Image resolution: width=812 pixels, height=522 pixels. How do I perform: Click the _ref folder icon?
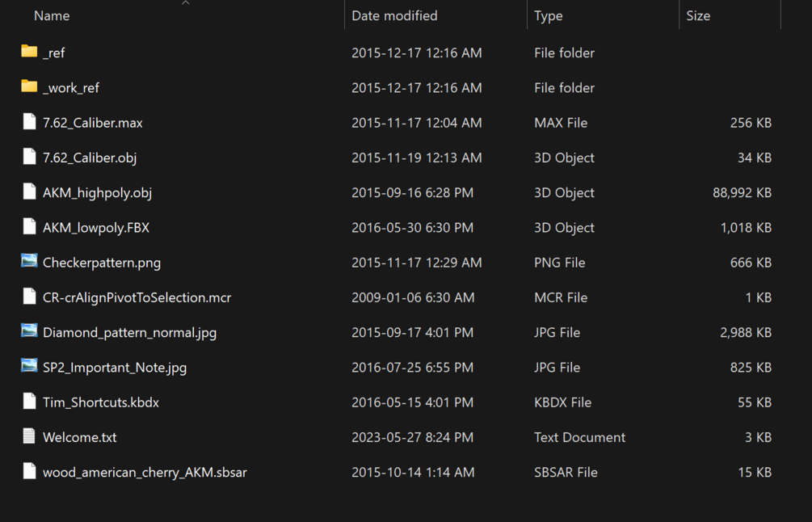coord(29,52)
